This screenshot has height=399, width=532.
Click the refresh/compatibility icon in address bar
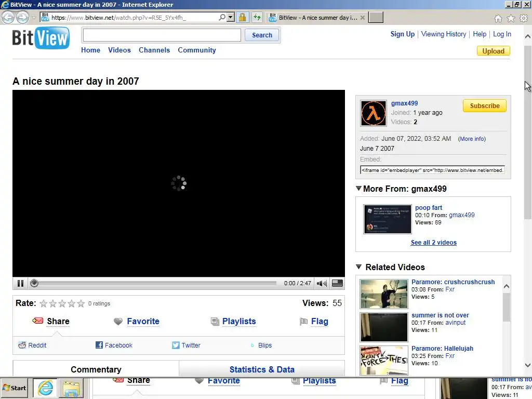257,17
